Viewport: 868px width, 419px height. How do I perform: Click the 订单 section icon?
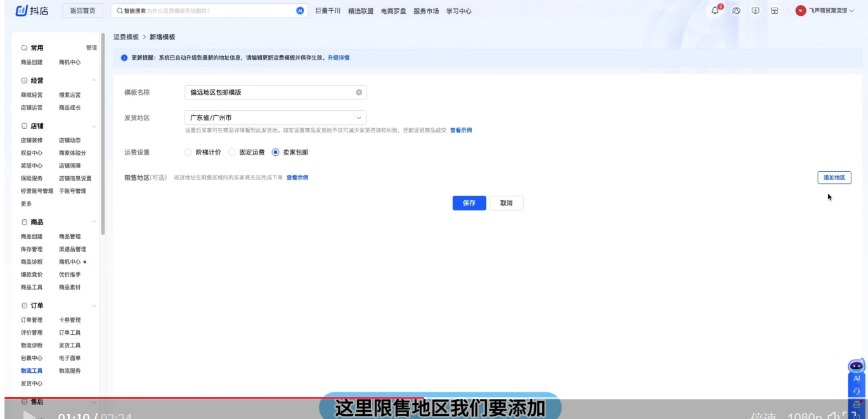(x=24, y=306)
